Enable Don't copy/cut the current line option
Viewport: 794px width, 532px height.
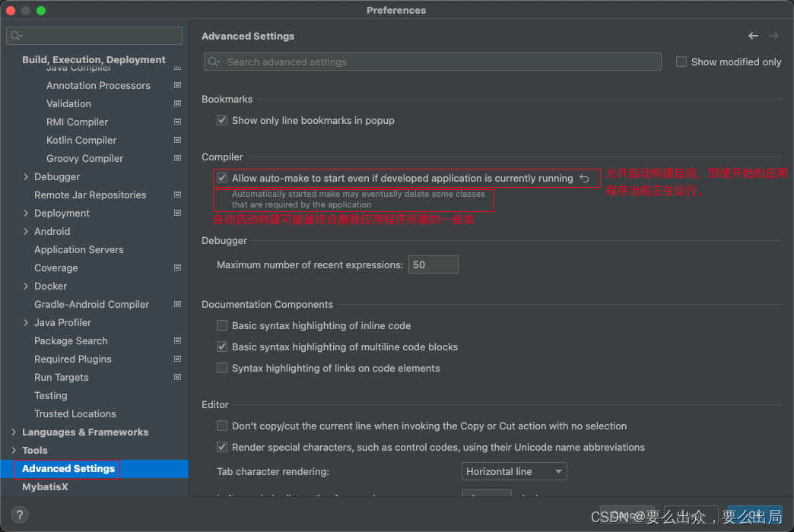pyautogui.click(x=222, y=426)
